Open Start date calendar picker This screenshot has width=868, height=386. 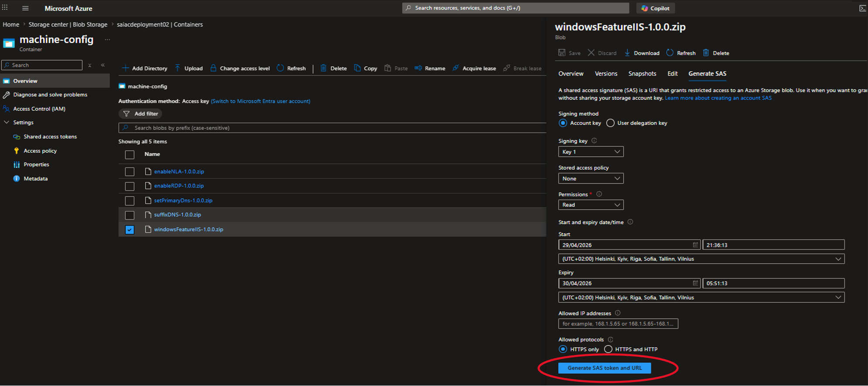[695, 245]
